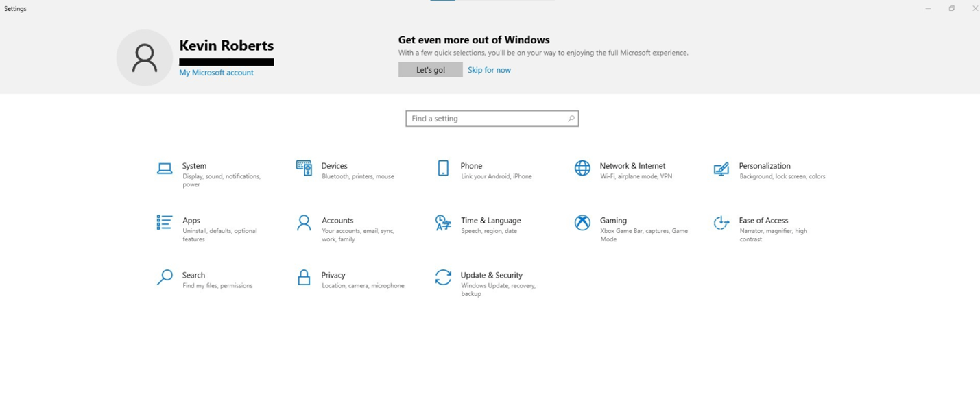Click 'Windows Update, recovery, backup' description
Screen dimensions: 980x399
[499, 290]
